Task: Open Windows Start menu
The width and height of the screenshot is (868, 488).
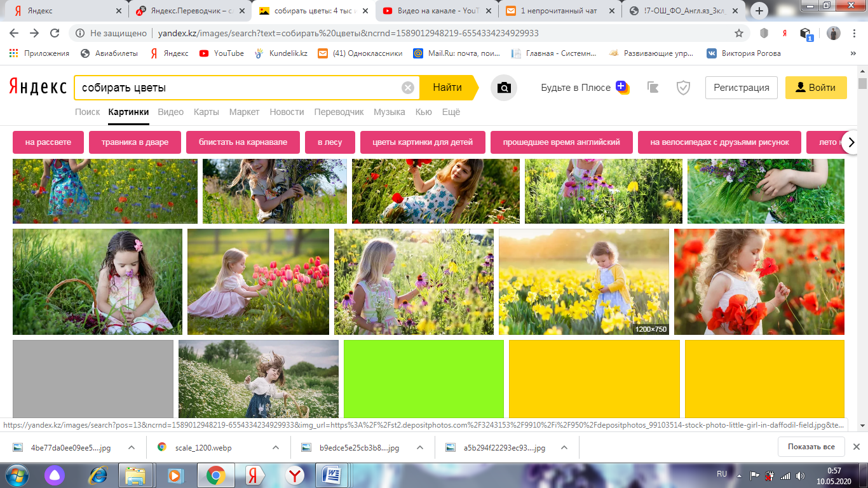Action: pyautogui.click(x=17, y=475)
